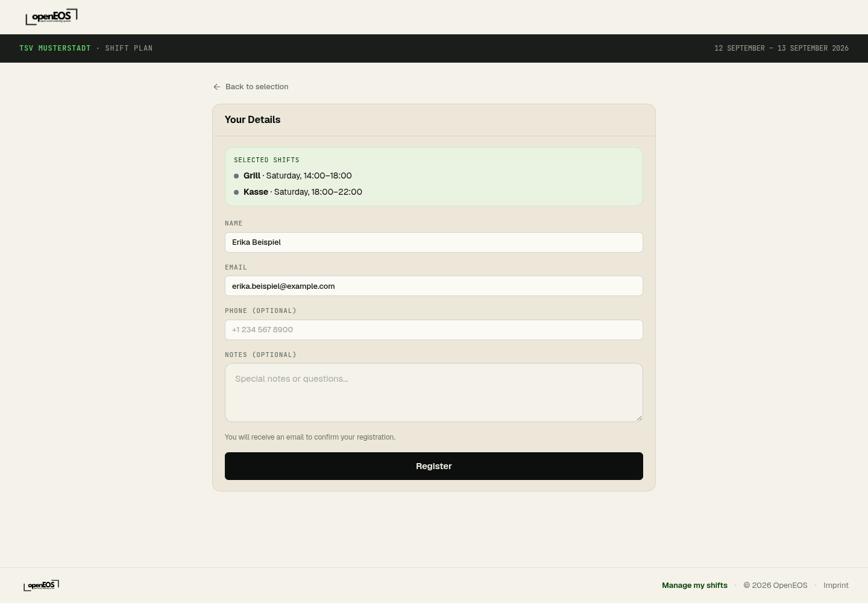Viewport: 868px width, 603px height.
Task: Go back via 'Back to selection' link
Action: pos(251,87)
